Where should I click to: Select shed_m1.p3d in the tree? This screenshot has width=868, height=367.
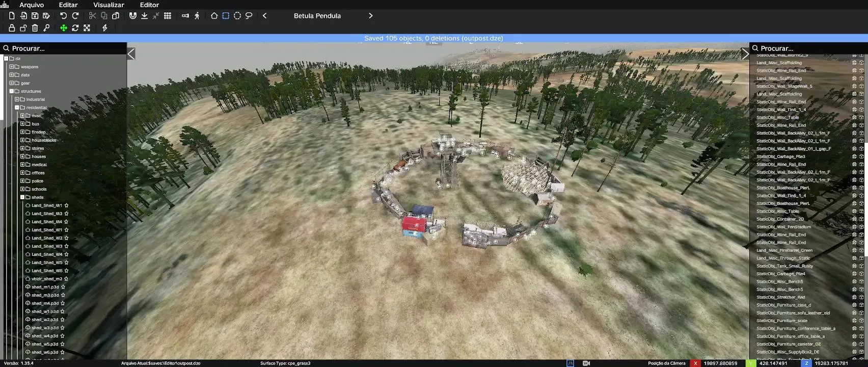(x=45, y=287)
